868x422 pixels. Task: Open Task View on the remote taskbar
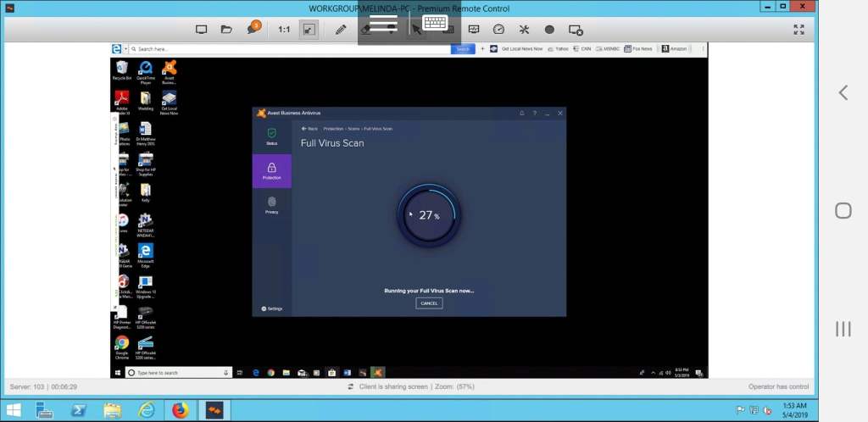(240, 373)
